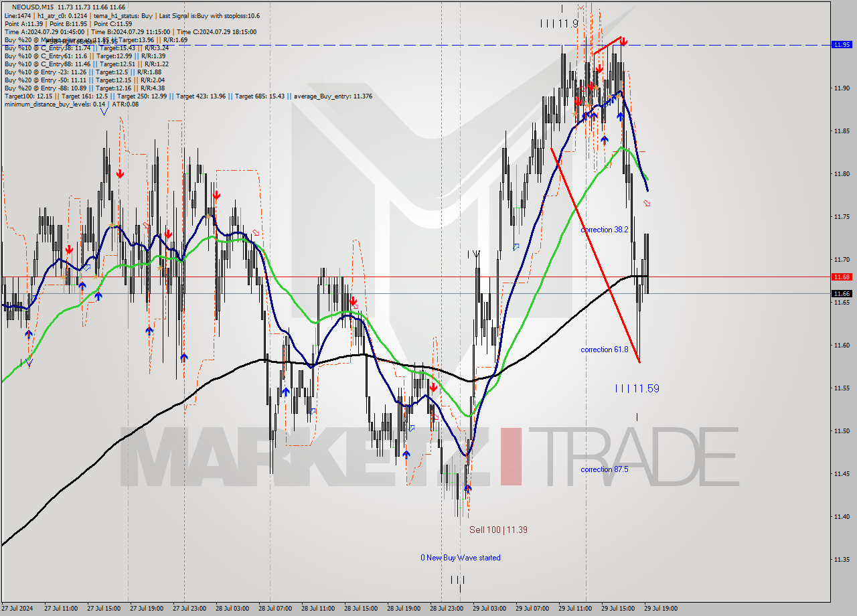The width and height of the screenshot is (857, 616).
Task: Click the 'Buy %10 @ C_Entry88: 11.46' row
Action: tap(86, 64)
